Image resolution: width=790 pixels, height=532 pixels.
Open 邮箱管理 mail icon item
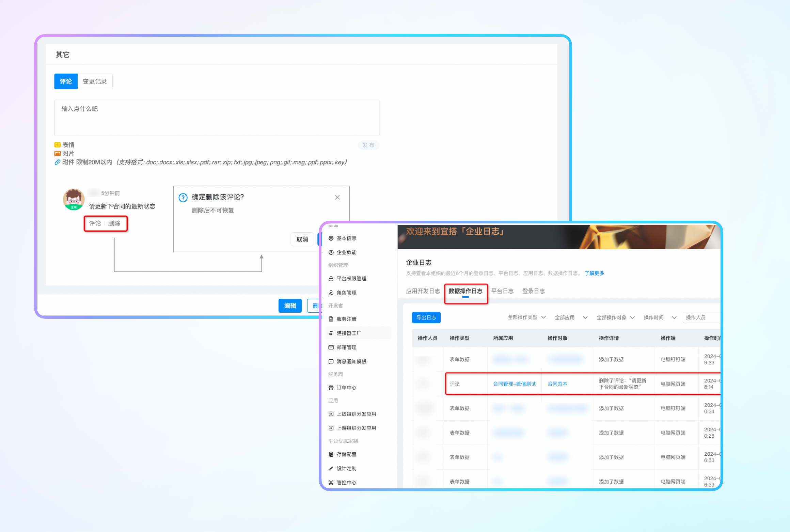pyautogui.click(x=346, y=347)
